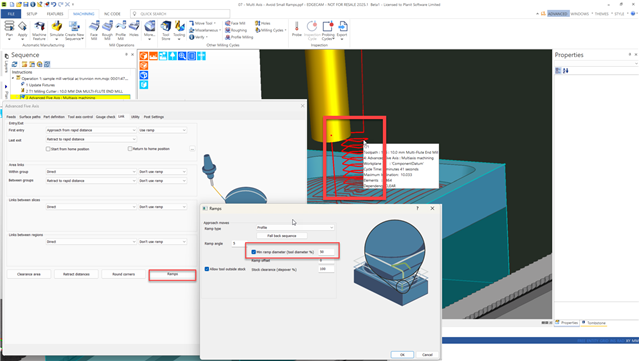Click the refresh icon in Sequence panel

[15, 64]
